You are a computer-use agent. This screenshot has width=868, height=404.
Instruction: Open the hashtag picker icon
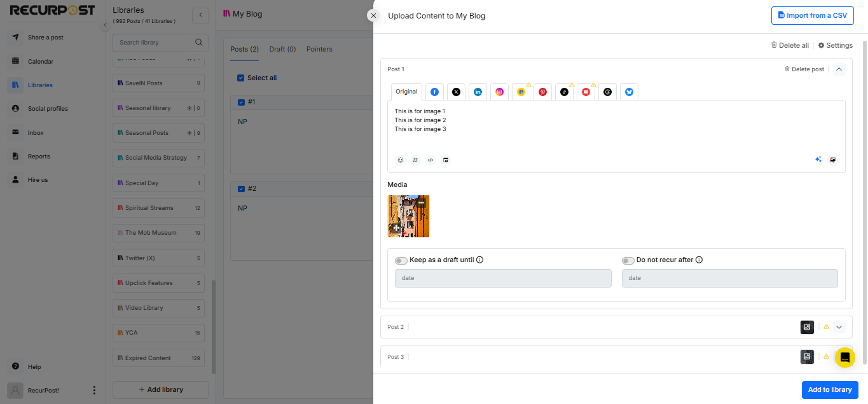coord(415,160)
